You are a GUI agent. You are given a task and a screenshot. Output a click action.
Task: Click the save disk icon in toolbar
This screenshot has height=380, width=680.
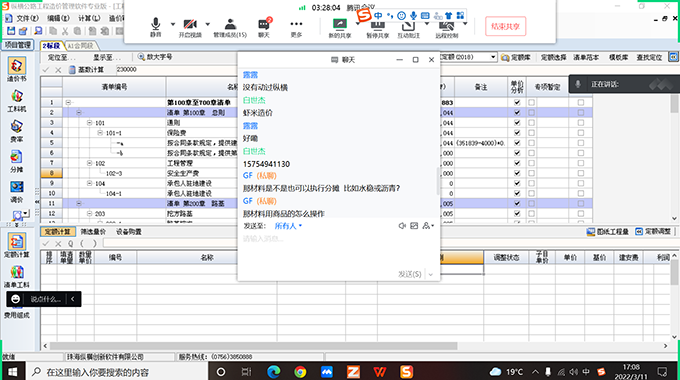tap(11, 31)
